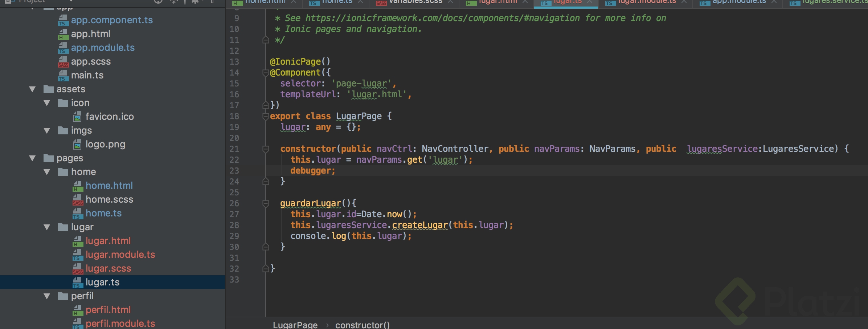868x329 pixels.
Task: Click the TypeScript icon beside app.component.ts
Action: pyautogui.click(x=63, y=20)
